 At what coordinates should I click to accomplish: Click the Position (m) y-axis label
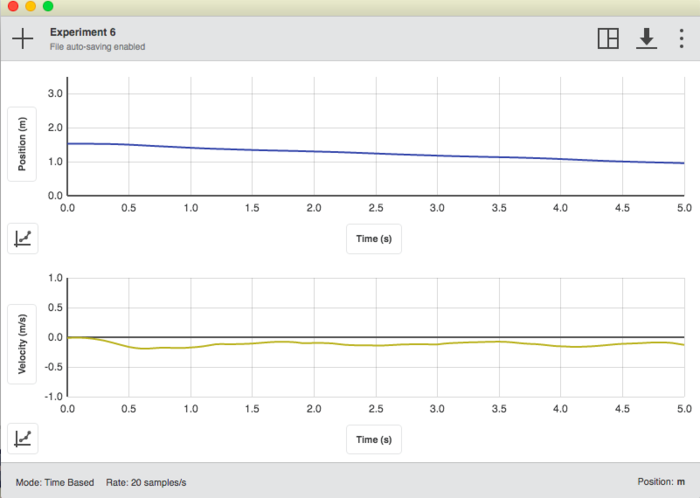[22, 144]
